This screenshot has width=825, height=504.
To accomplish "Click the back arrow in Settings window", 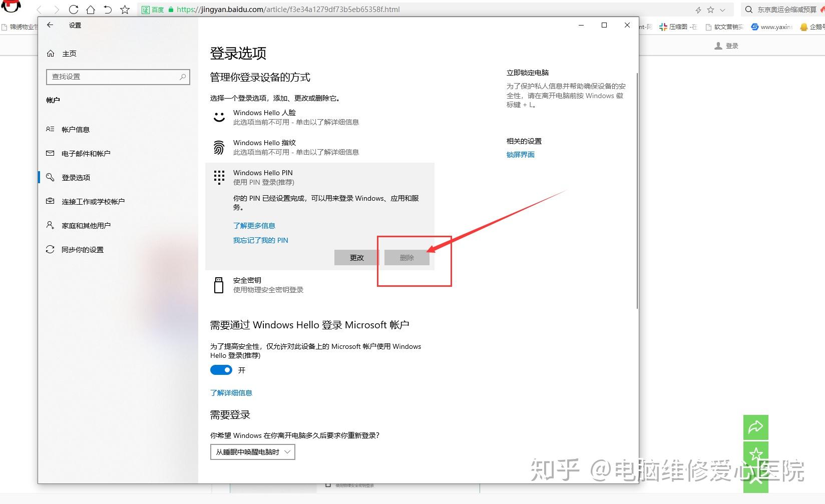I will pyautogui.click(x=50, y=25).
